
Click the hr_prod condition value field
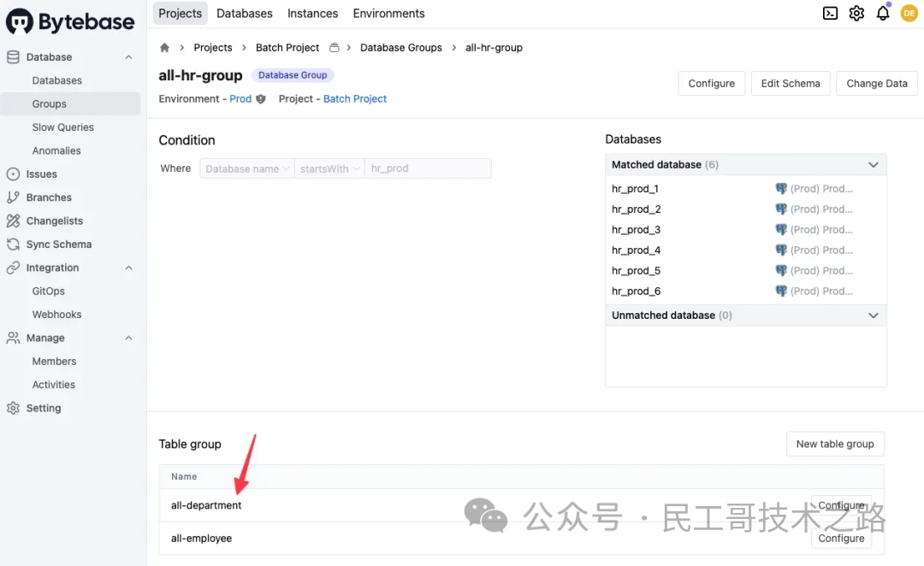pos(428,168)
